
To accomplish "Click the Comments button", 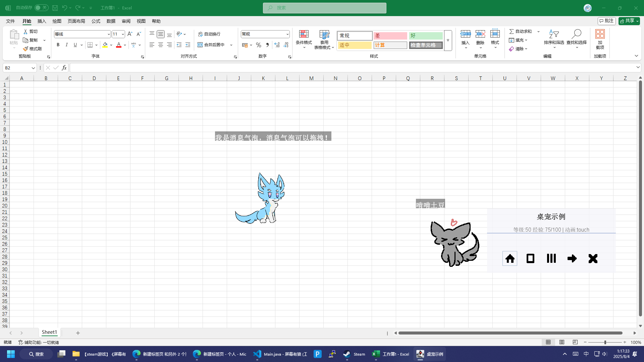I will click(x=606, y=21).
